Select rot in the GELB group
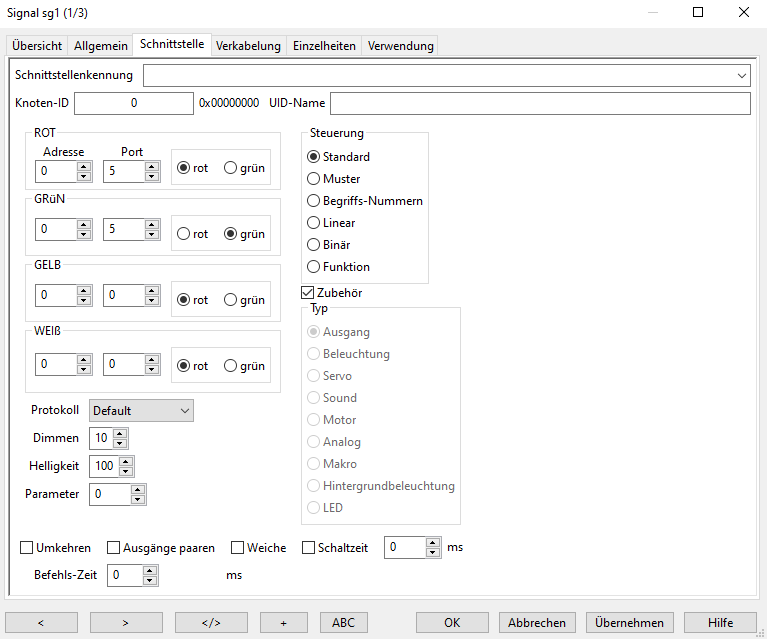The image size is (767, 639). tap(192, 300)
